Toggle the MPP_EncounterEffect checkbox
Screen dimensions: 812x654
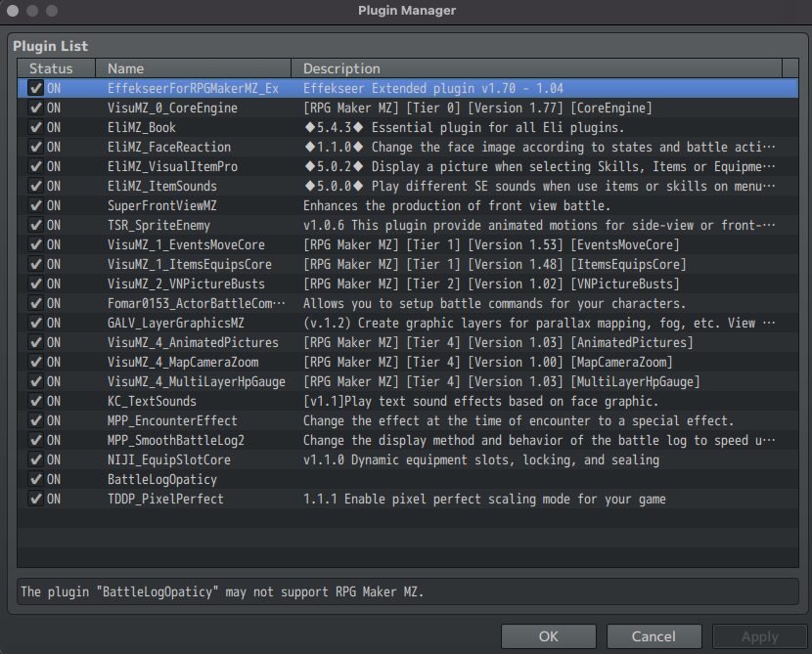pos(35,421)
